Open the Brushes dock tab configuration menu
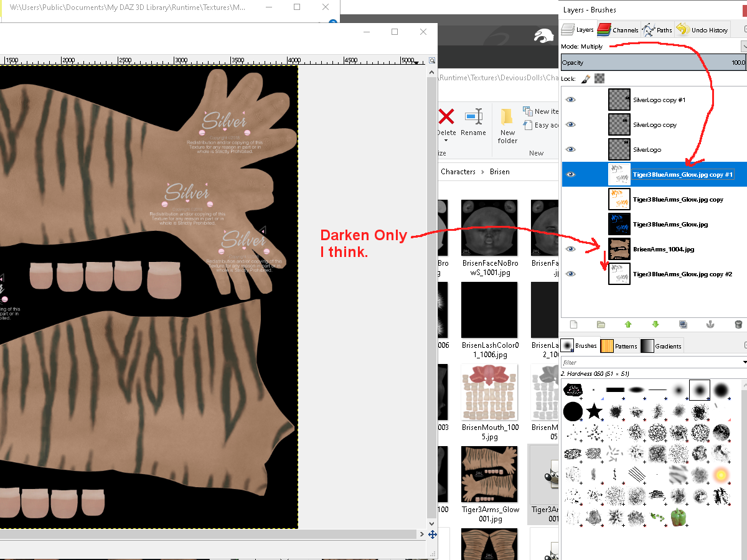 (x=745, y=345)
